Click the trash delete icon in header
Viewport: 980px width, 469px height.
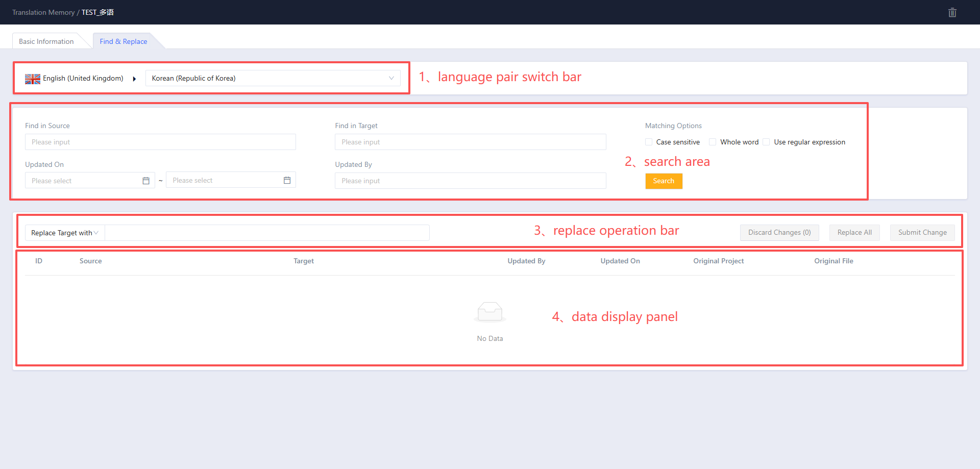pos(952,12)
